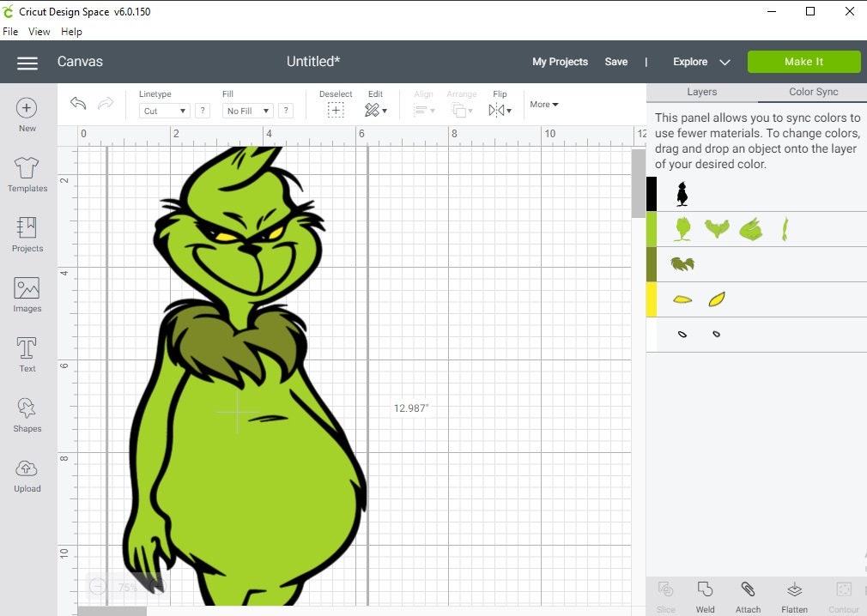Open the Align dropdown
The image size is (867, 616).
424,111
